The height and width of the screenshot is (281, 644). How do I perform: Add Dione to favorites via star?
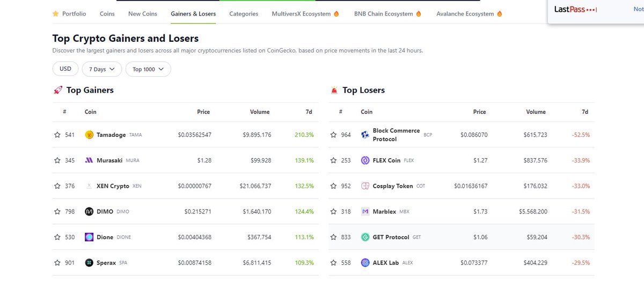click(x=57, y=237)
